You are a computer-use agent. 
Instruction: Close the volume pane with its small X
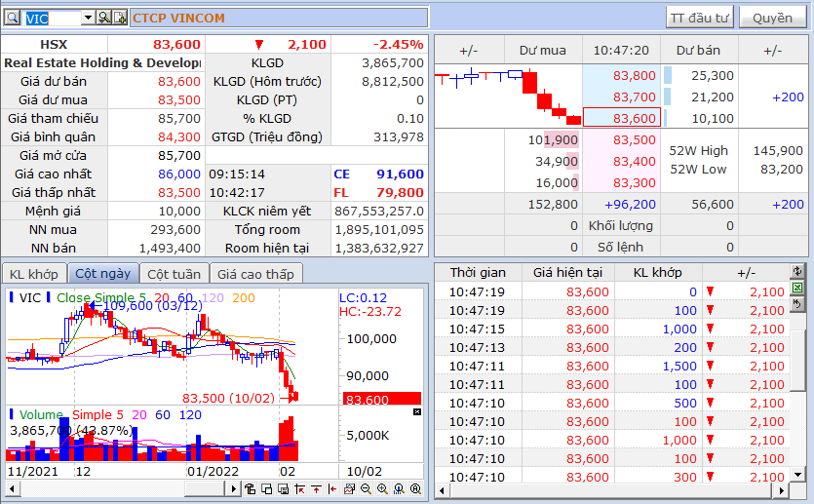417,411
